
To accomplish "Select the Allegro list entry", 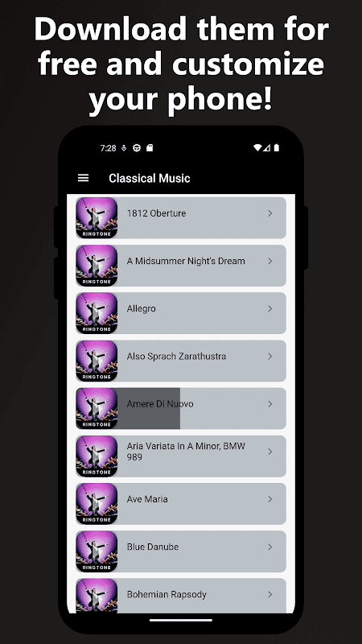I will pos(181,313).
